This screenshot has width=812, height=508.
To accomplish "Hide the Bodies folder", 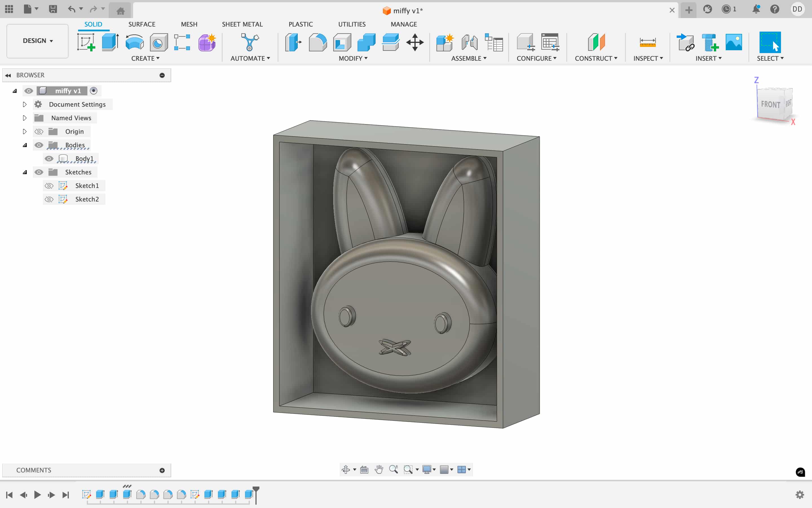I will pos(39,145).
